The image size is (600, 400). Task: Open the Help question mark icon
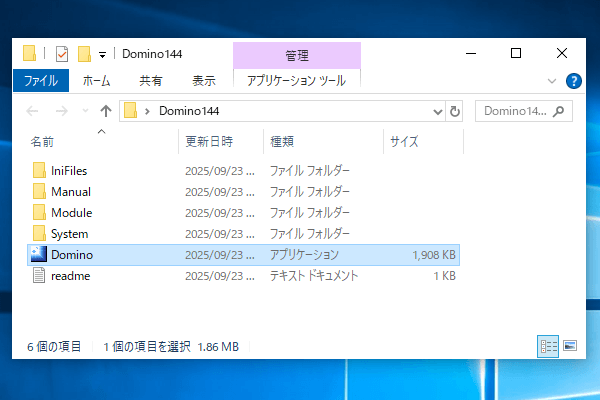pos(573,81)
